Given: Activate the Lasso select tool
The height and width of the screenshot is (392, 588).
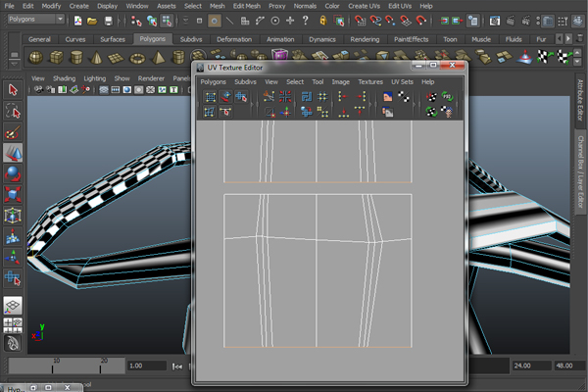Looking at the screenshot, I should coord(13,111).
